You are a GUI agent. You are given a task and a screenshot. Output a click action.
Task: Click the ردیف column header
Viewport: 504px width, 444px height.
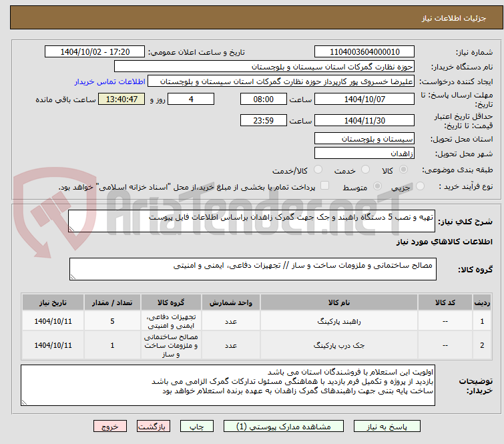pyautogui.click(x=482, y=302)
